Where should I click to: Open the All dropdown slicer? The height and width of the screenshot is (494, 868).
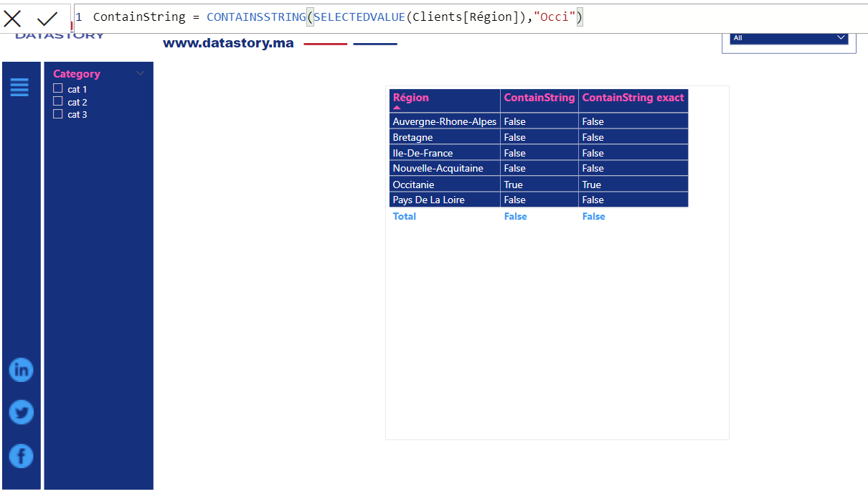coord(788,38)
